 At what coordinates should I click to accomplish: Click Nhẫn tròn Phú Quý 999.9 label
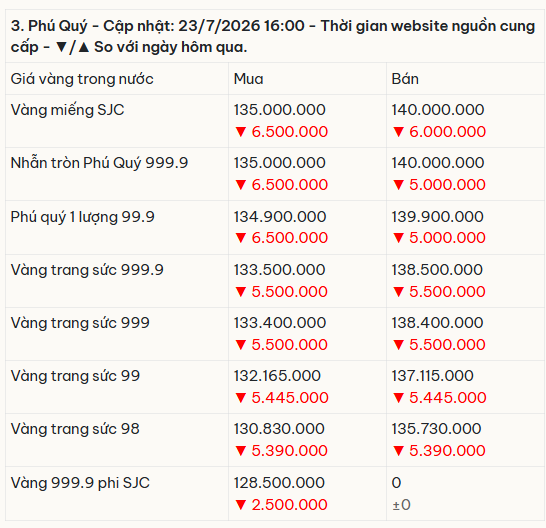(x=99, y=163)
